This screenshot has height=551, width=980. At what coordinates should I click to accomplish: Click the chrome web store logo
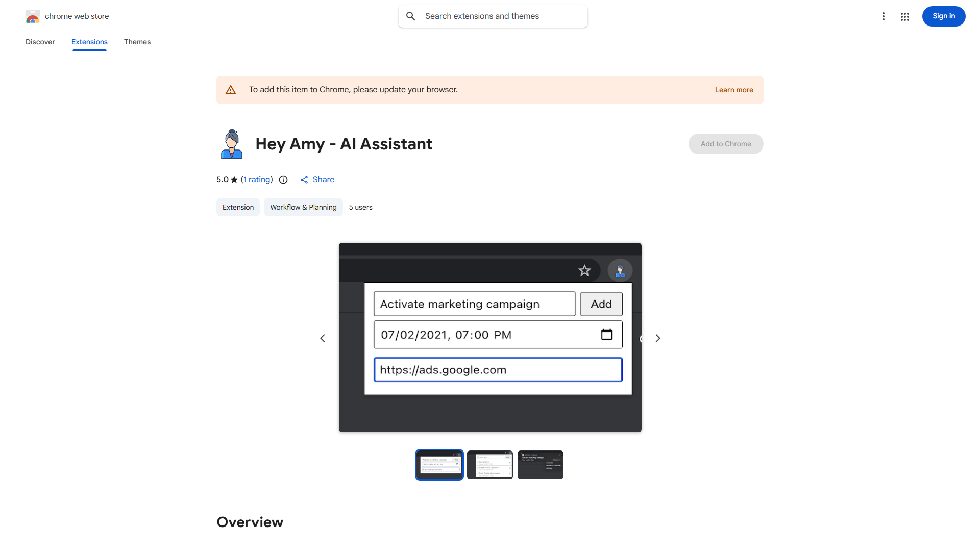pyautogui.click(x=33, y=16)
